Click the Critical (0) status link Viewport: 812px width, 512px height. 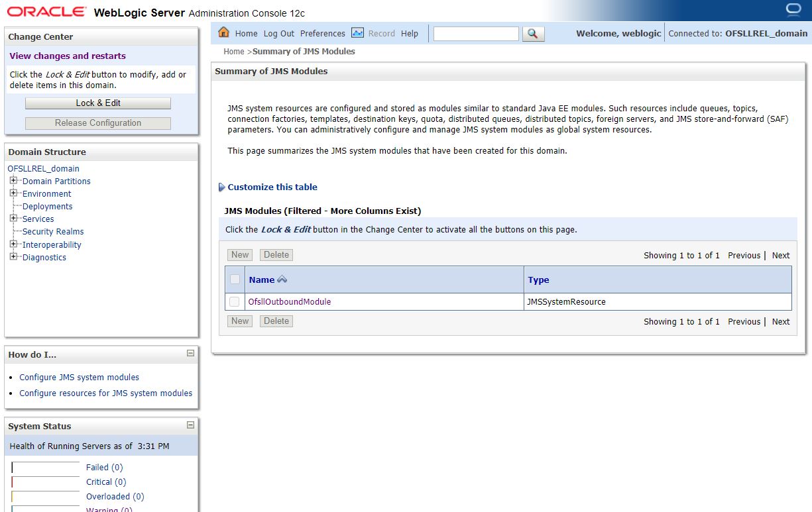[x=106, y=482]
